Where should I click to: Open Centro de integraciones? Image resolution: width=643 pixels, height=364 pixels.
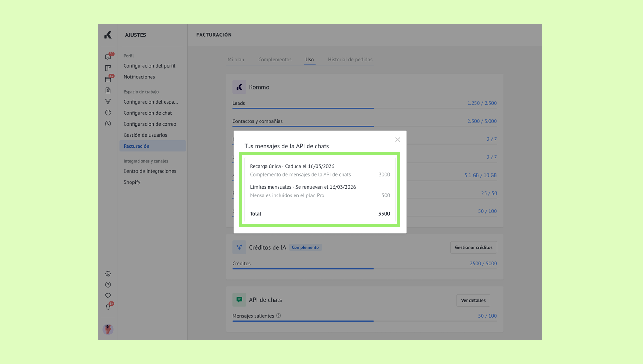150,171
